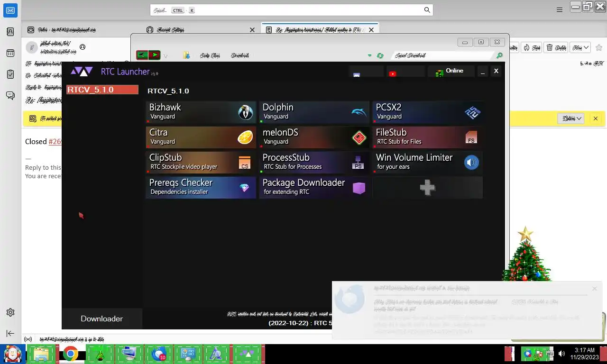This screenshot has width=607, height=364.
Task: Open the Calendar in the left sidebar
Action: pos(10,53)
